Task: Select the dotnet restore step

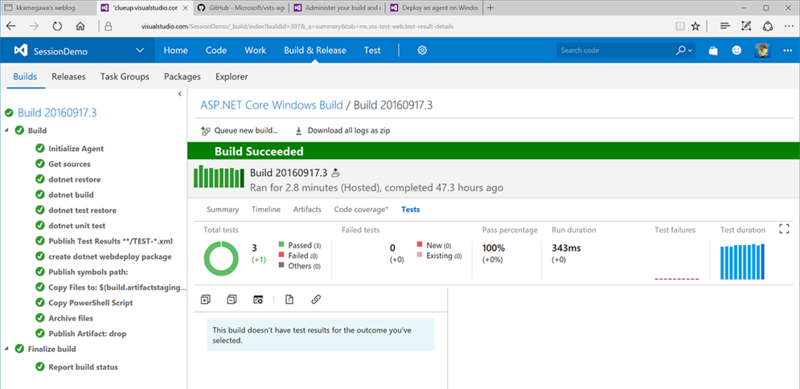Action: [74, 179]
